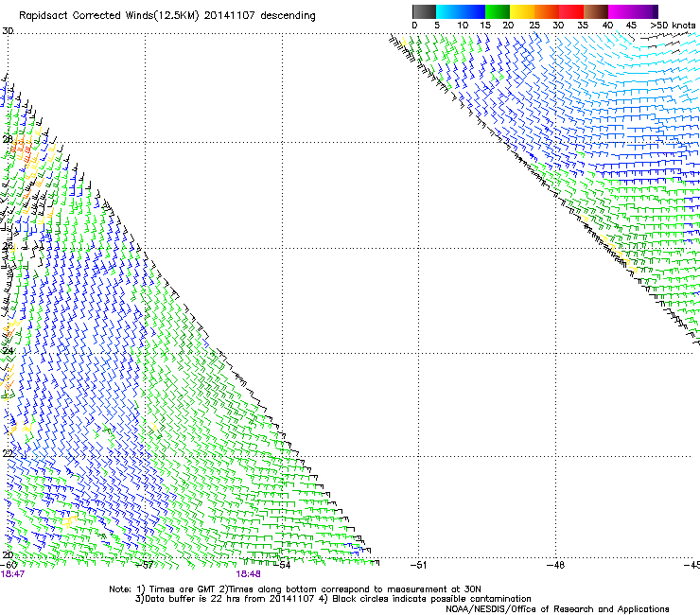Click the 'Rapidscat Corrected Winds(12.5KM)' title
Screen dimensions: 700x615
(110, 16)
